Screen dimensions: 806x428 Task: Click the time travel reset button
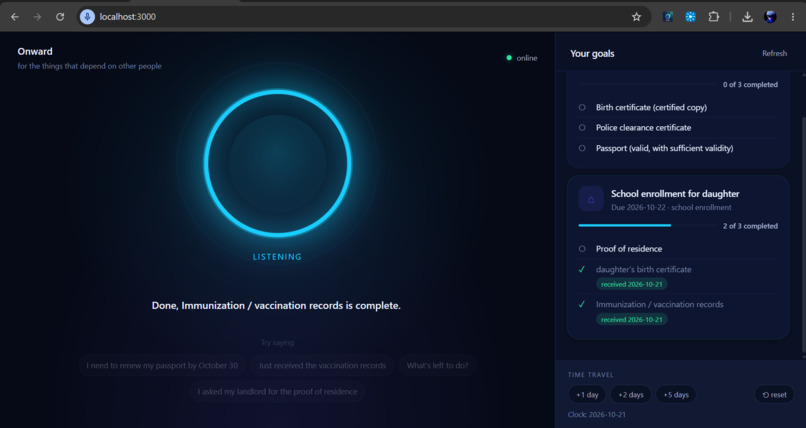pyautogui.click(x=774, y=395)
